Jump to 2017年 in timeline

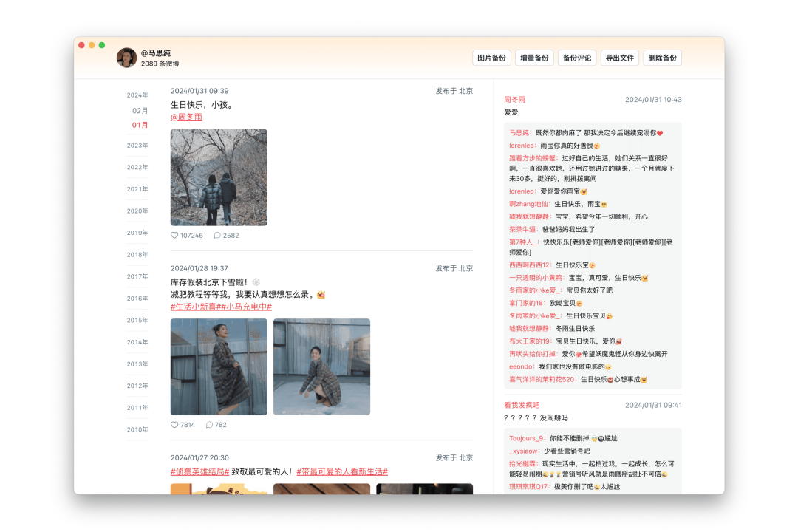tap(137, 277)
